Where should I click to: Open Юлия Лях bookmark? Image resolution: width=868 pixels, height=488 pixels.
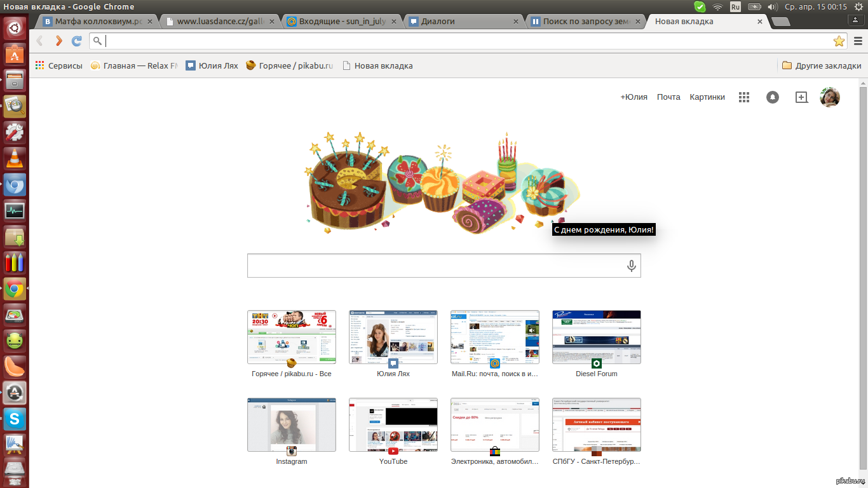click(x=212, y=65)
